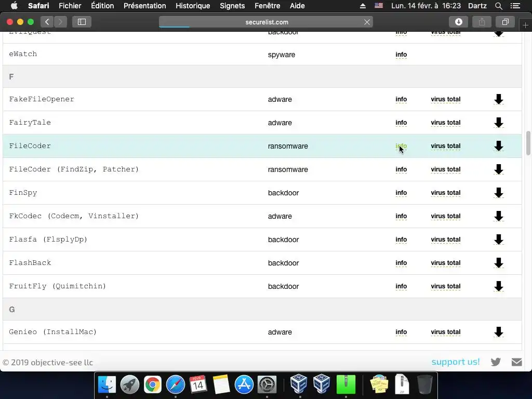Open the input language flag menu
The height and width of the screenshot is (399, 532).
tap(379, 6)
